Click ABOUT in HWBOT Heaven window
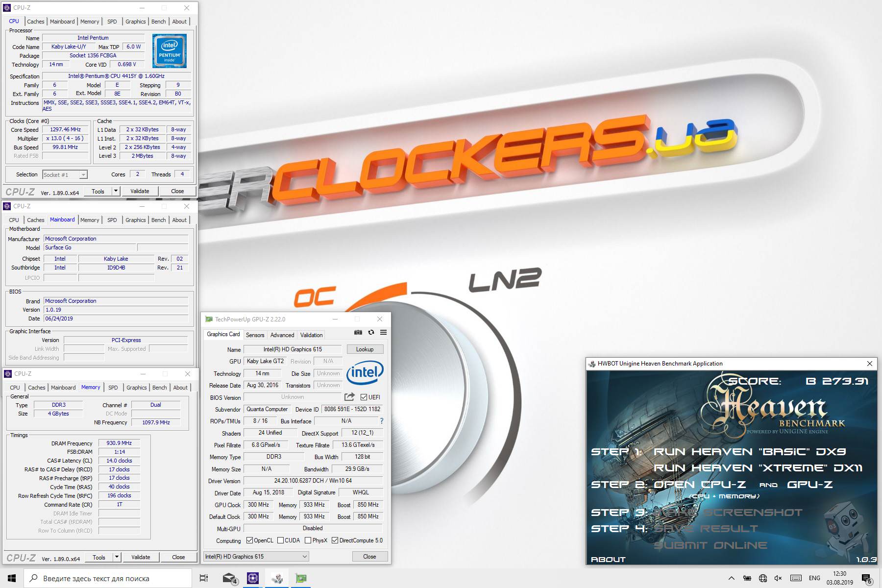This screenshot has height=588, width=882. tap(608, 559)
